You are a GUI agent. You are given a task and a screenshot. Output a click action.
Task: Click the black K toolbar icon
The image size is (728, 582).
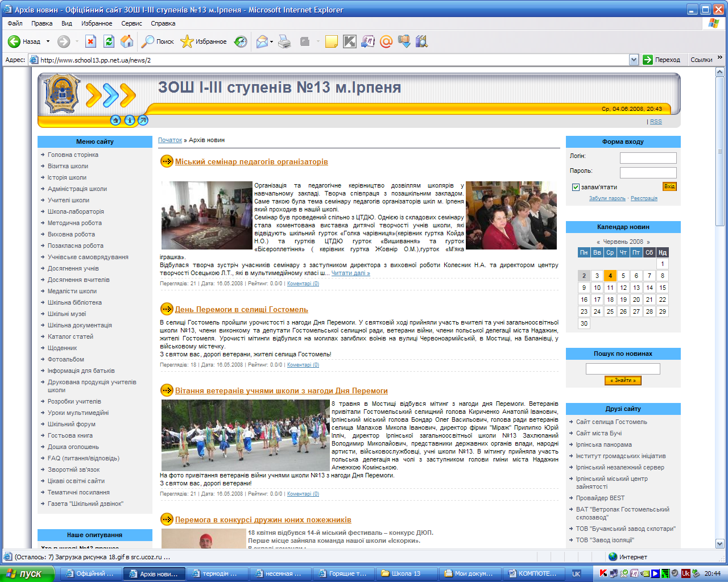click(350, 41)
